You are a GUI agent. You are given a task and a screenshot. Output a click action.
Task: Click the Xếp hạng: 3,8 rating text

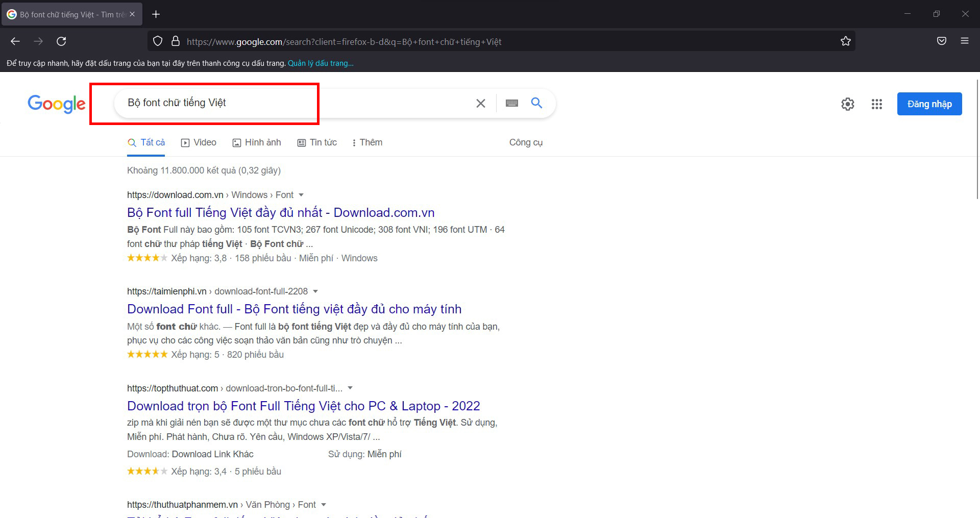[199, 258]
